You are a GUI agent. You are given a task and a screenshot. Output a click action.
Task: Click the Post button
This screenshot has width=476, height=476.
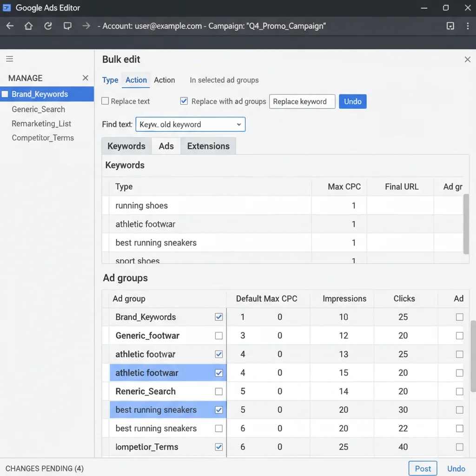coord(423,469)
